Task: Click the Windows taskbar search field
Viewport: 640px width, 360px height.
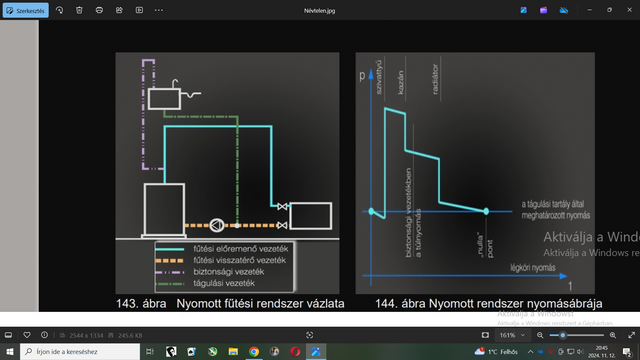Action: coord(80,351)
